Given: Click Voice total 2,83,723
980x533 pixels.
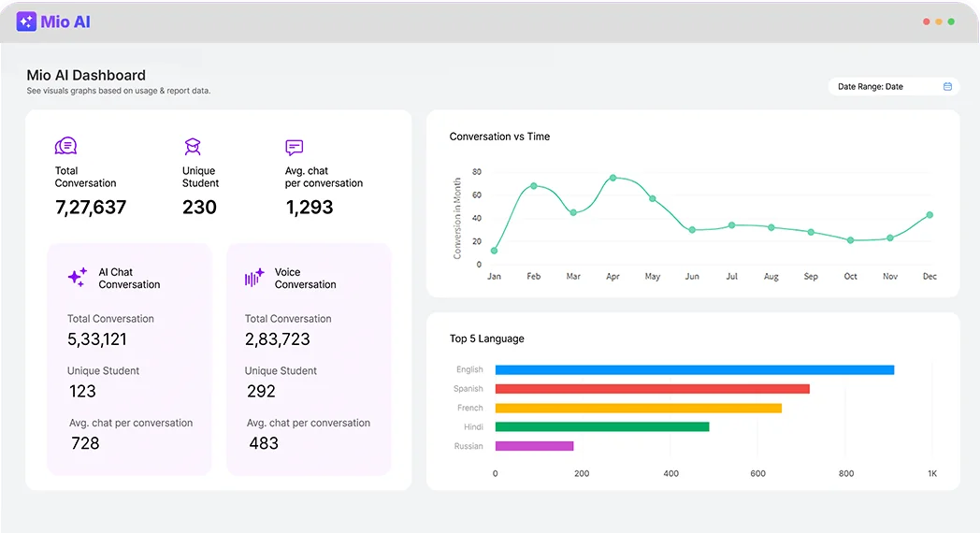Looking at the screenshot, I should pos(278,339).
